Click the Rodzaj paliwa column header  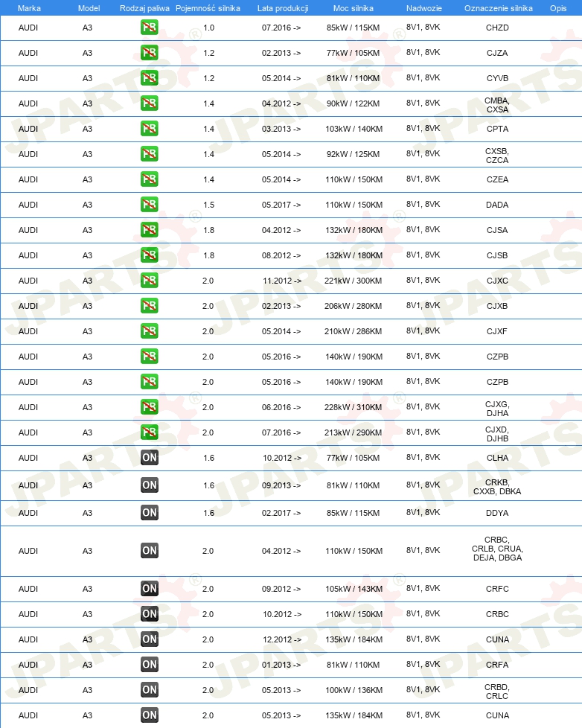tap(144, 8)
